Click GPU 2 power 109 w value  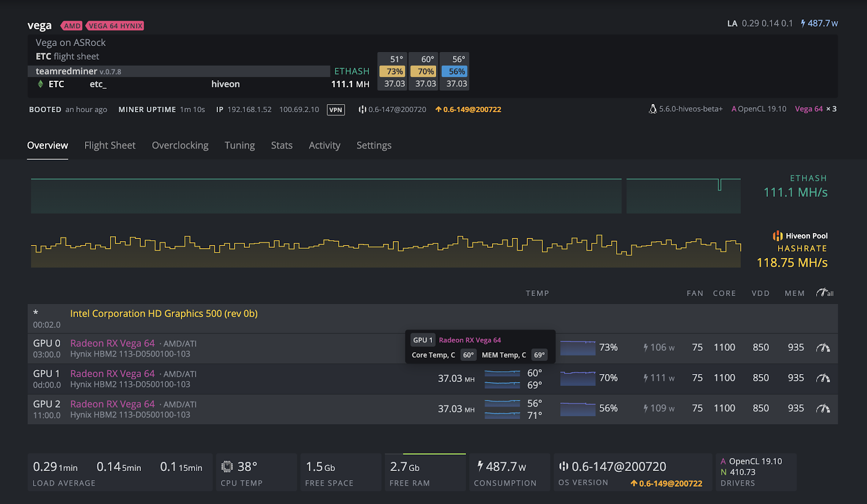click(659, 408)
